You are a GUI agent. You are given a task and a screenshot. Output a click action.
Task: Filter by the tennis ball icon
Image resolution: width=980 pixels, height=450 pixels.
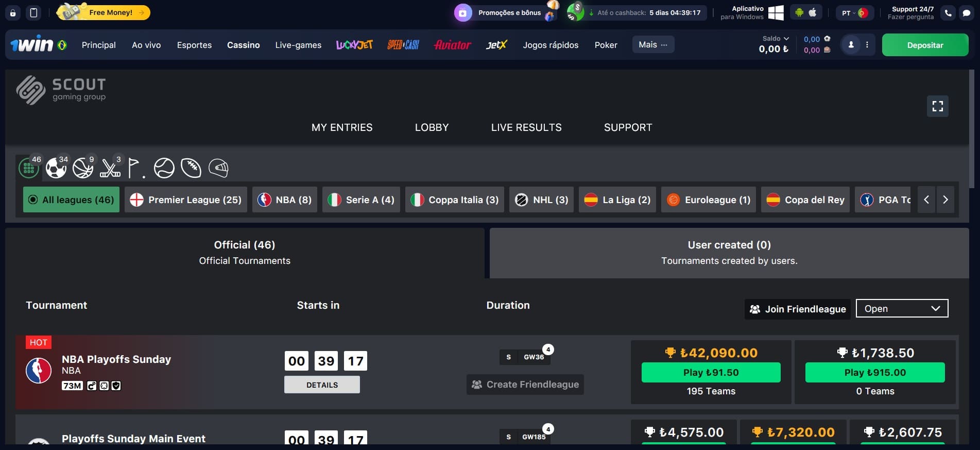click(164, 168)
